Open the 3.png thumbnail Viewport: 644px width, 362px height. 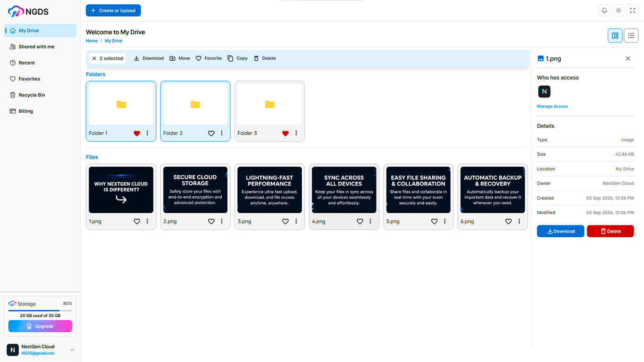pyautogui.click(x=270, y=190)
